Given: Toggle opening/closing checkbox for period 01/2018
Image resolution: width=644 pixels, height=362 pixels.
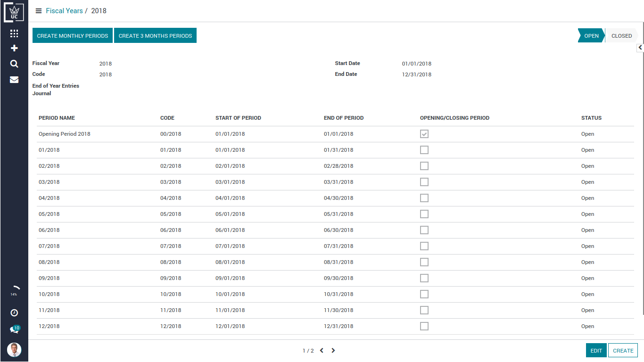Looking at the screenshot, I should point(424,150).
